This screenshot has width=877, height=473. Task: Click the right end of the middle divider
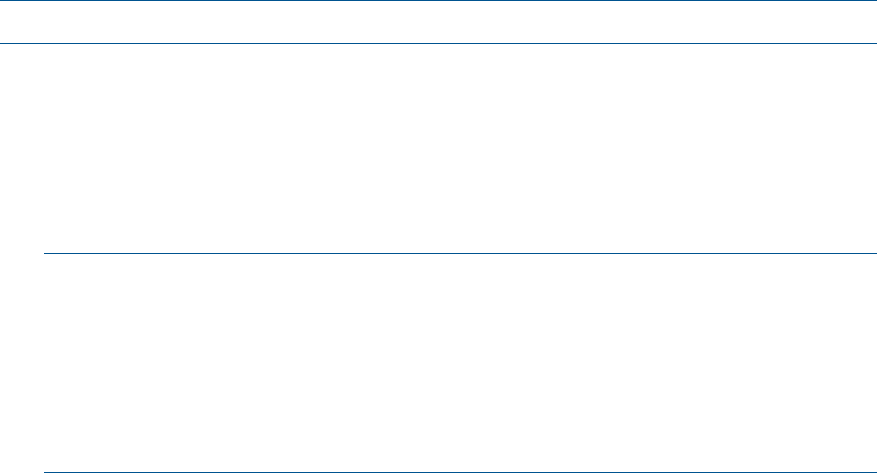pyautogui.click(x=874, y=253)
